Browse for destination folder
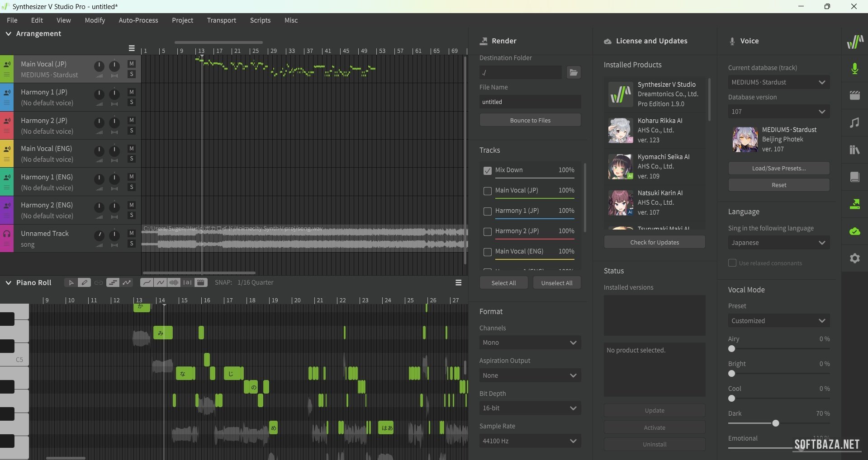The height and width of the screenshot is (460, 868). pyautogui.click(x=574, y=72)
